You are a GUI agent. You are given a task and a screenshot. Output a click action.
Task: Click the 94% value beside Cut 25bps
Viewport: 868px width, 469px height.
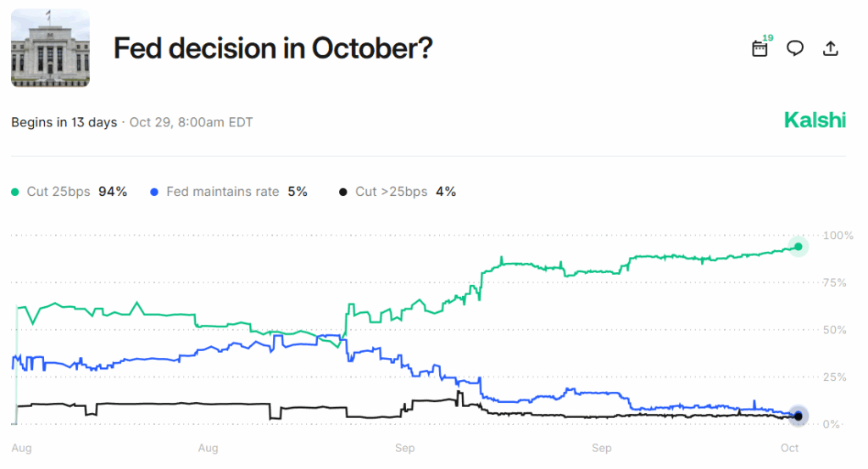point(113,192)
